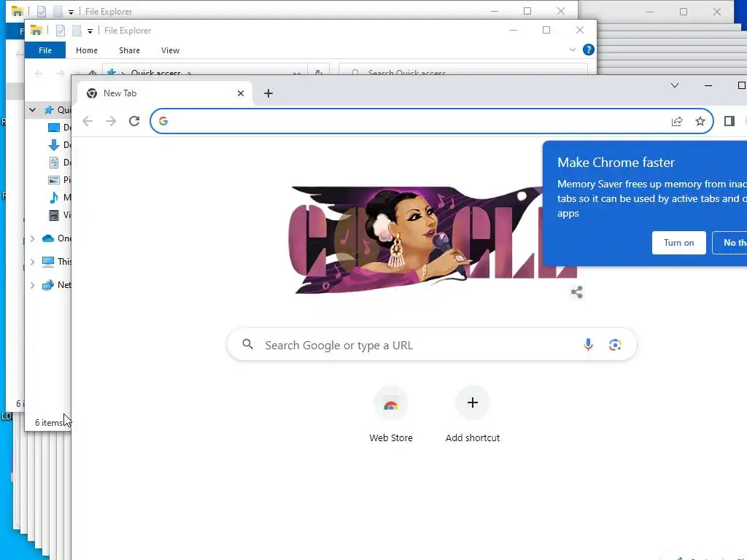
Task: Expand This PC in navigation pane
Action: click(32, 262)
